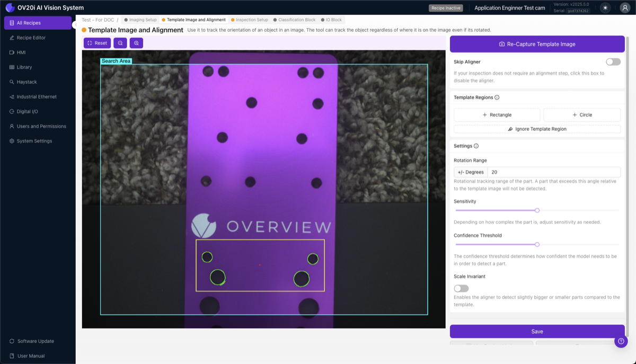This screenshot has width=636, height=364.
Task: Enable the Skip Aligner toggle
Action: point(613,61)
